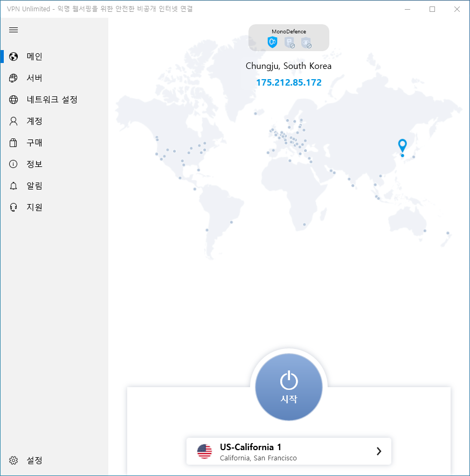
Task: Open the US-California 1 server selector
Action: [288, 451]
